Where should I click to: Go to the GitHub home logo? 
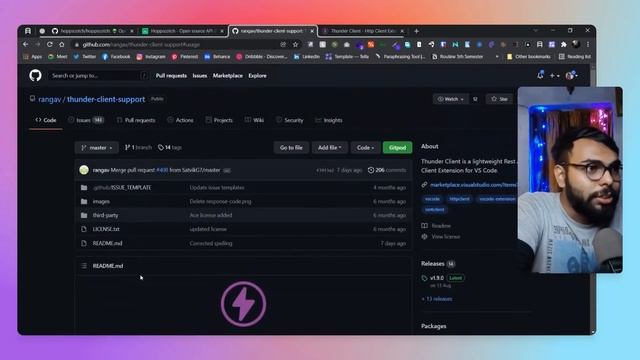click(x=36, y=76)
